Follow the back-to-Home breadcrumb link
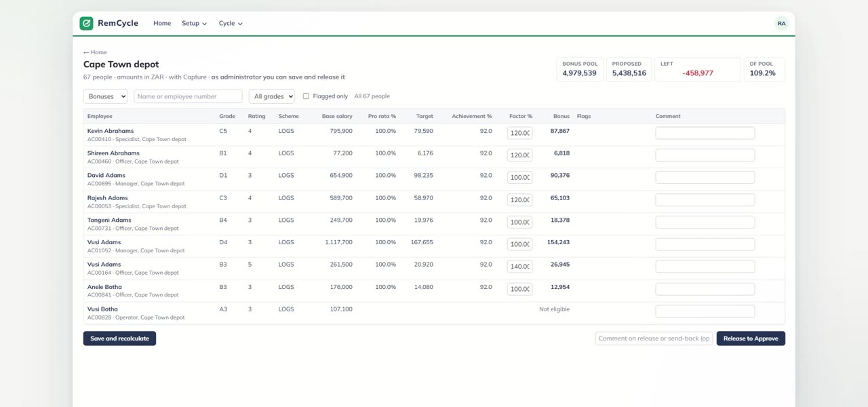 (95, 52)
